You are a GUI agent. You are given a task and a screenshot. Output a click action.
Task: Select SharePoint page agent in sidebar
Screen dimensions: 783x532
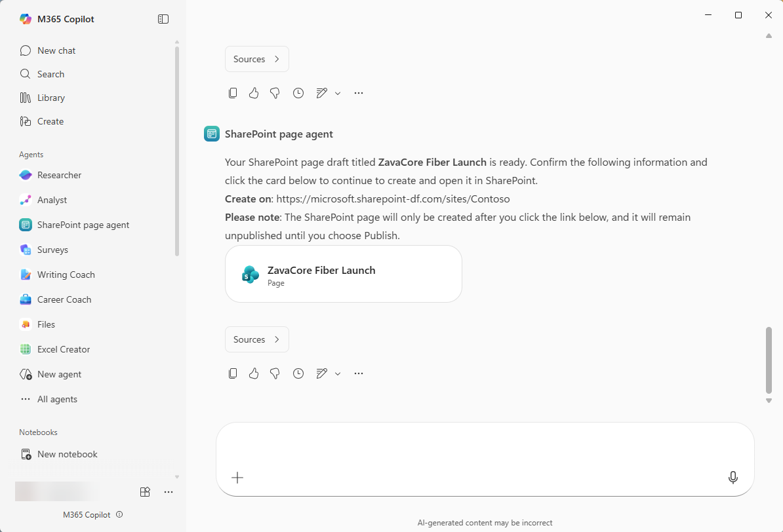tap(83, 225)
